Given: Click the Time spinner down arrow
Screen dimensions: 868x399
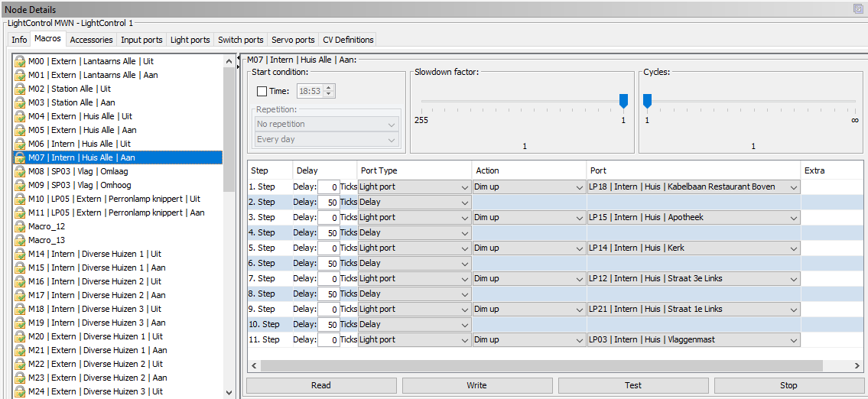Looking at the screenshot, I should pos(329,94).
